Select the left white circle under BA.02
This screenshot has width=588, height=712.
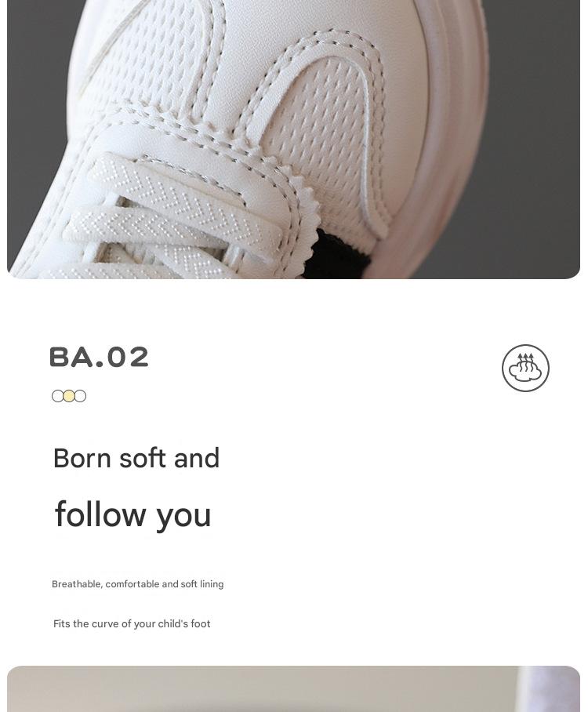pos(58,396)
